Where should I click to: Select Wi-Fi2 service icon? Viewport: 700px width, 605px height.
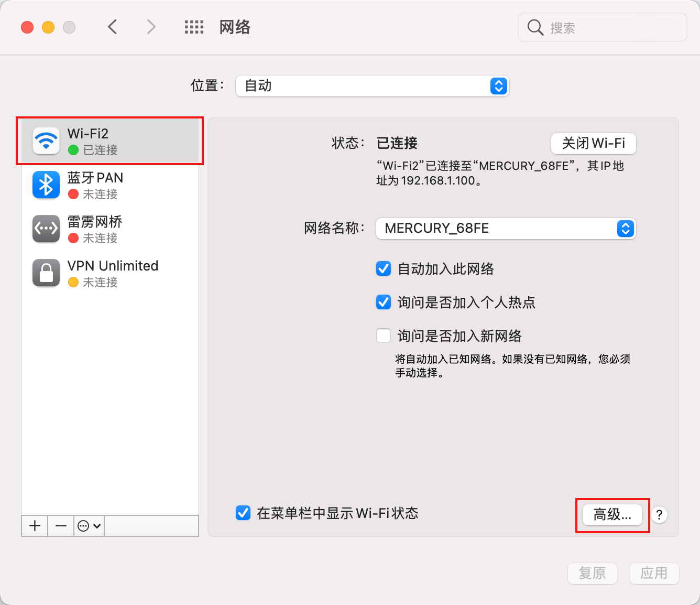tap(46, 141)
